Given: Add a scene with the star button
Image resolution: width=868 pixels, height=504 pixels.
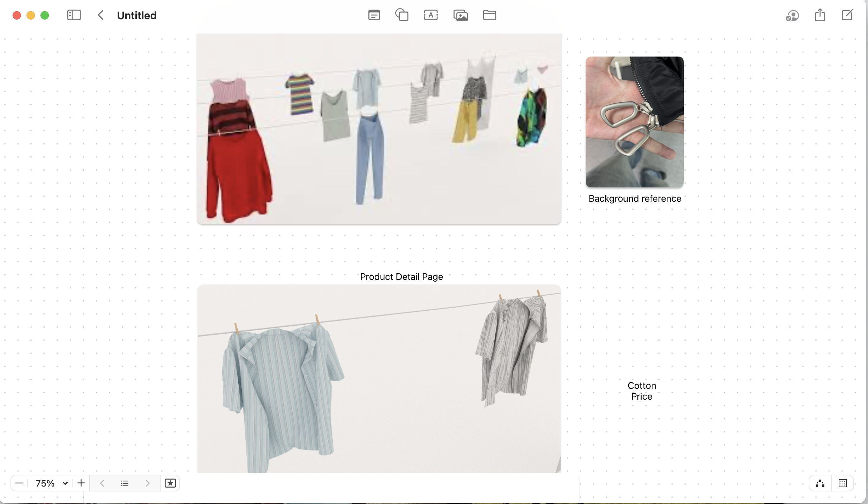Looking at the screenshot, I should tap(170, 483).
